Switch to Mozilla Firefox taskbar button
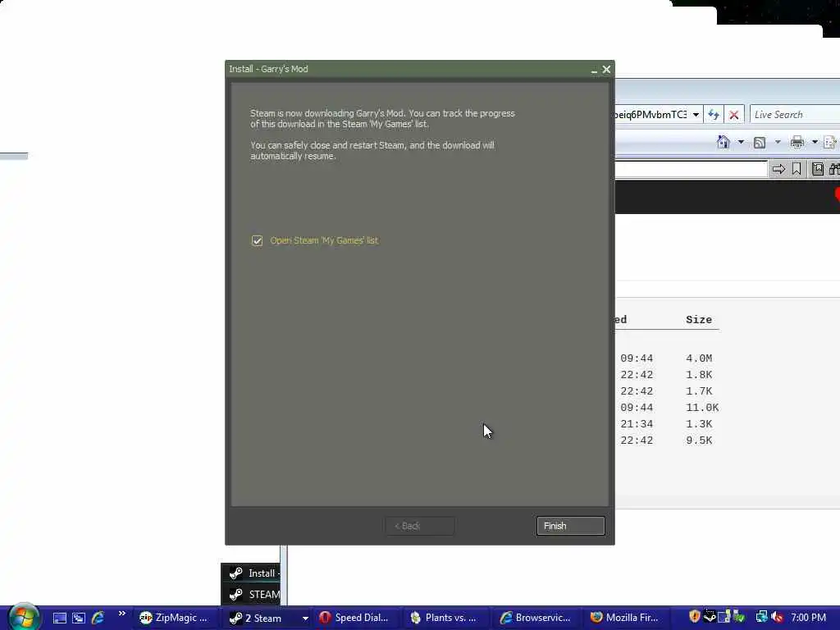The width and height of the screenshot is (840, 630). (625, 618)
